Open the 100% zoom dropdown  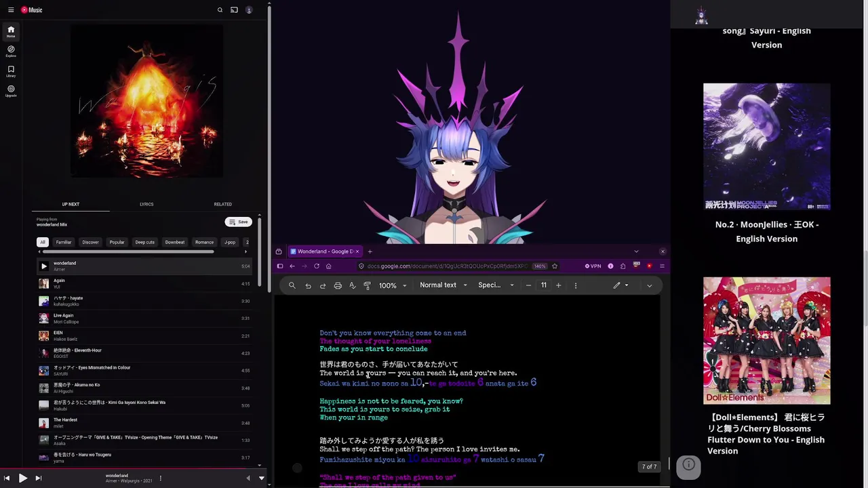coord(393,285)
